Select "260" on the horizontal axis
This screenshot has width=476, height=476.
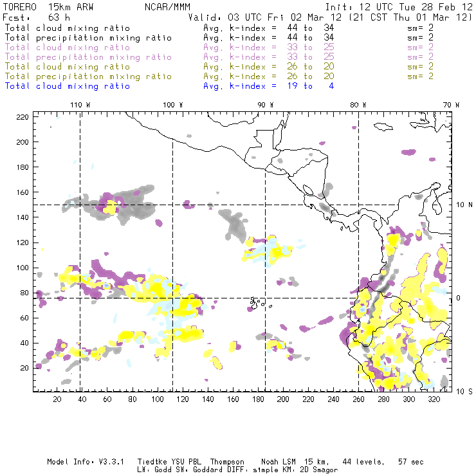coord(358,399)
